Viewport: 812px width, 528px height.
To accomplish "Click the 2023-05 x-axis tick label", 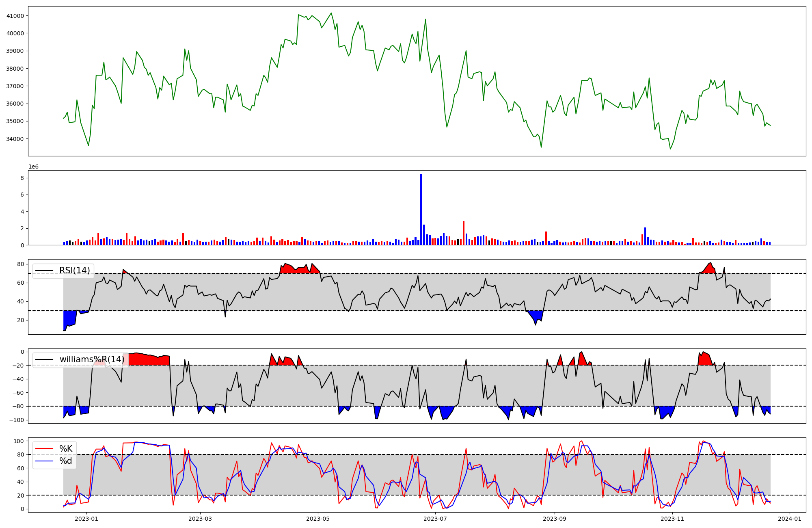I will click(317, 518).
